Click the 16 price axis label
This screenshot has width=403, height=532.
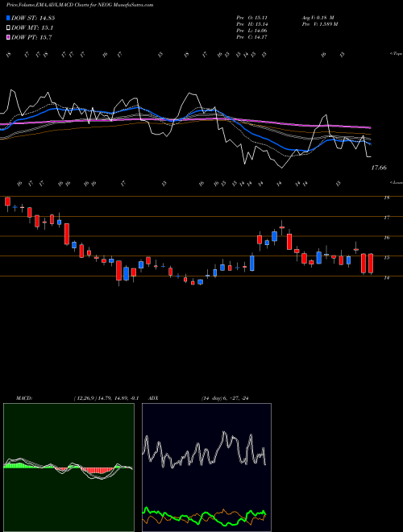coord(386,238)
